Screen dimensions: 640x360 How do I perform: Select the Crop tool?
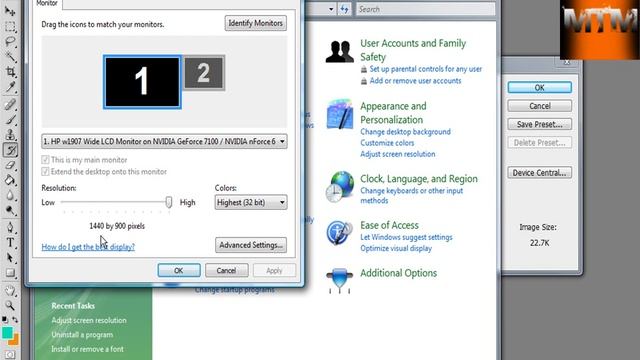(x=10, y=72)
